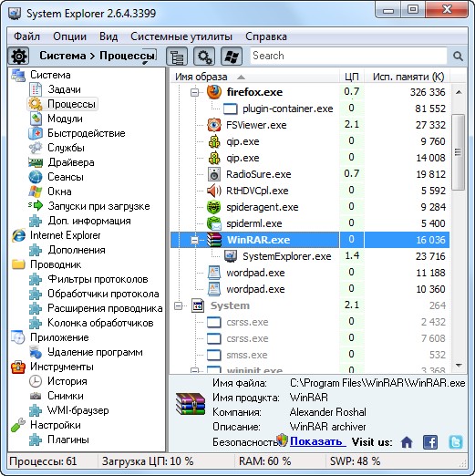Select Плагины in the sidebar
The height and width of the screenshot is (476, 475).
(x=68, y=440)
